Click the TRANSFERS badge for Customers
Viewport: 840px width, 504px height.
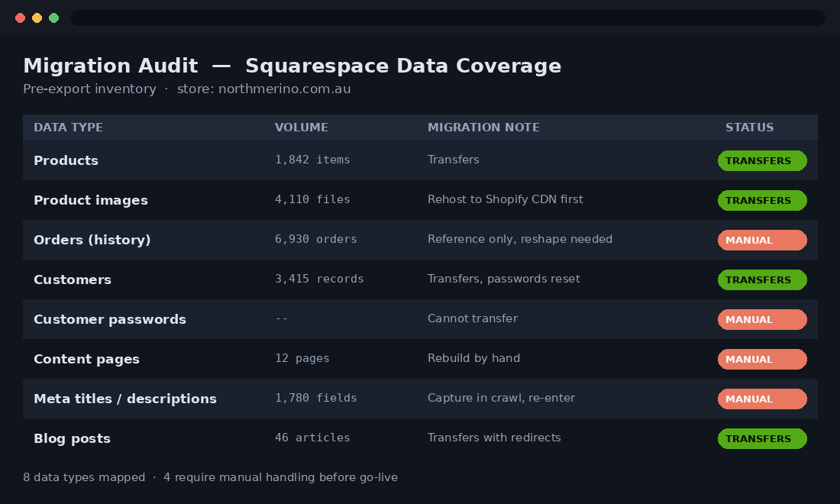pyautogui.click(x=762, y=279)
